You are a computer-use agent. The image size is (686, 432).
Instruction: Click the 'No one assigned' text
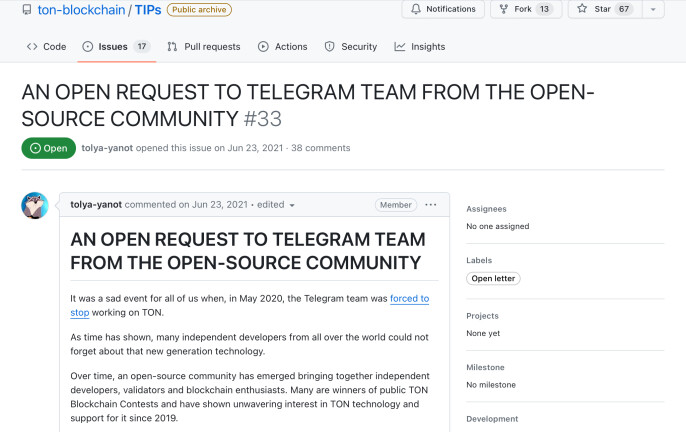[x=497, y=226]
